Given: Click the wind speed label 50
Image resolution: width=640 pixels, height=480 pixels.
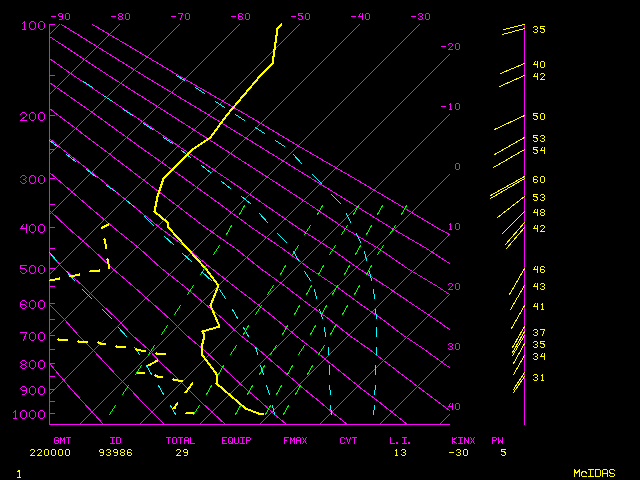Looking at the screenshot, I should click(x=538, y=117).
